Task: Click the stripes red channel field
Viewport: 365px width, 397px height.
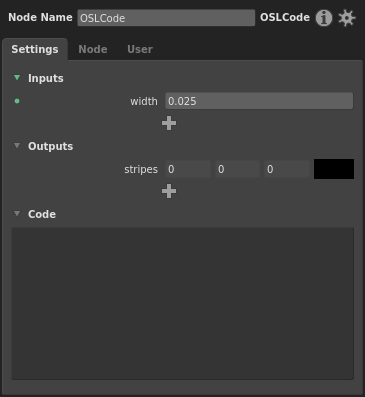Action: (188, 169)
